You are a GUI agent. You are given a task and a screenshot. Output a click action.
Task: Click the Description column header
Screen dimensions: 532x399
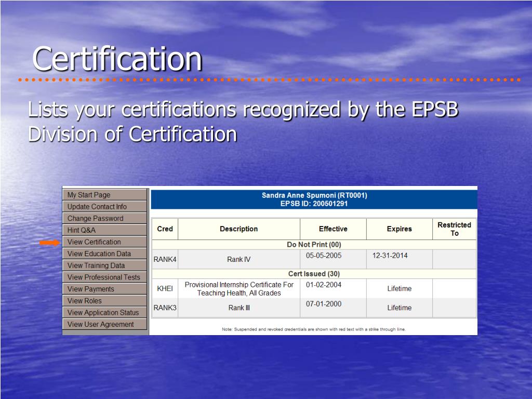pos(239,229)
